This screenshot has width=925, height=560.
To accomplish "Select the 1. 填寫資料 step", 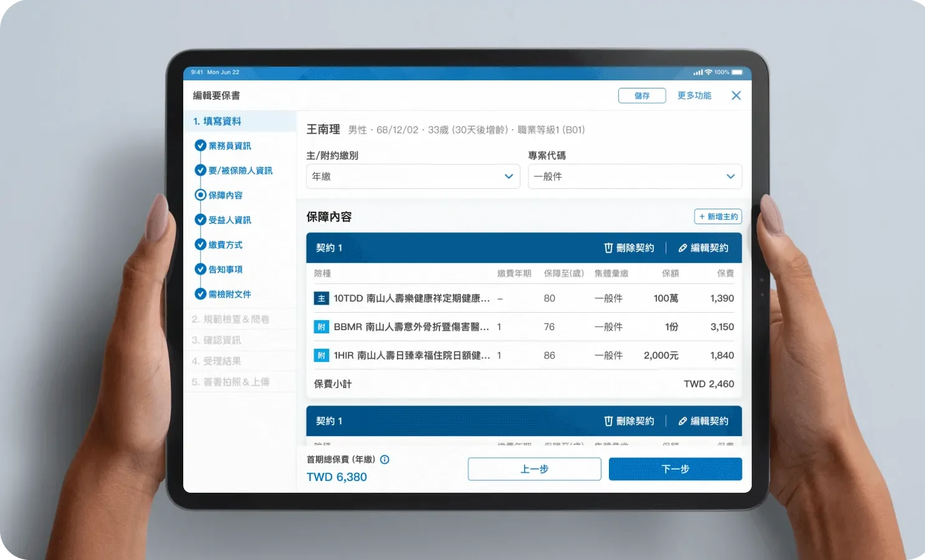I will coord(240,121).
